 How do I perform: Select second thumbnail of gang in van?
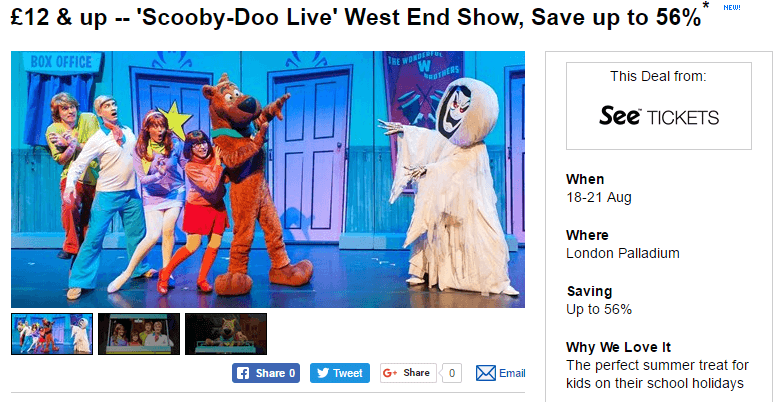139,334
